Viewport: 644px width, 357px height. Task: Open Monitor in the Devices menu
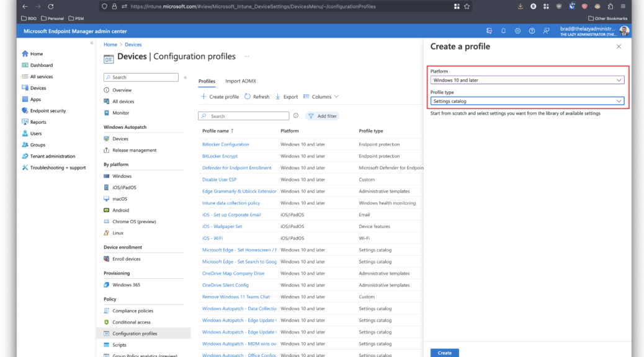121,113
